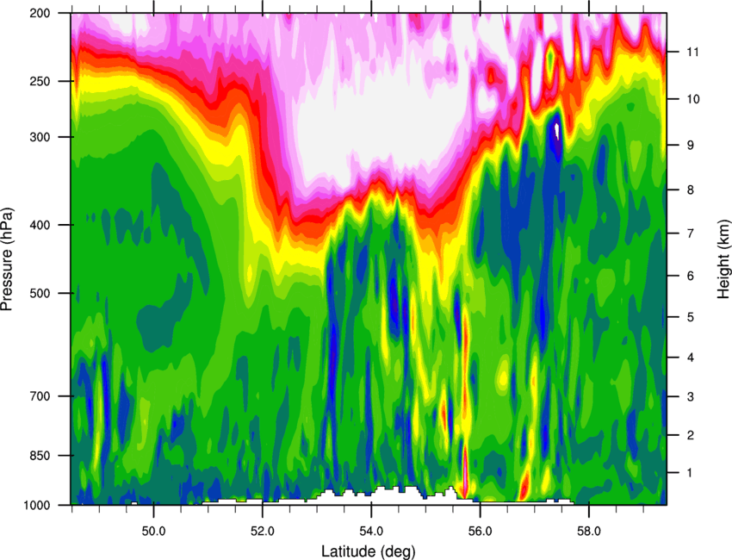Click the 58.0 latitude tick label
732x560 pixels.
click(589, 531)
